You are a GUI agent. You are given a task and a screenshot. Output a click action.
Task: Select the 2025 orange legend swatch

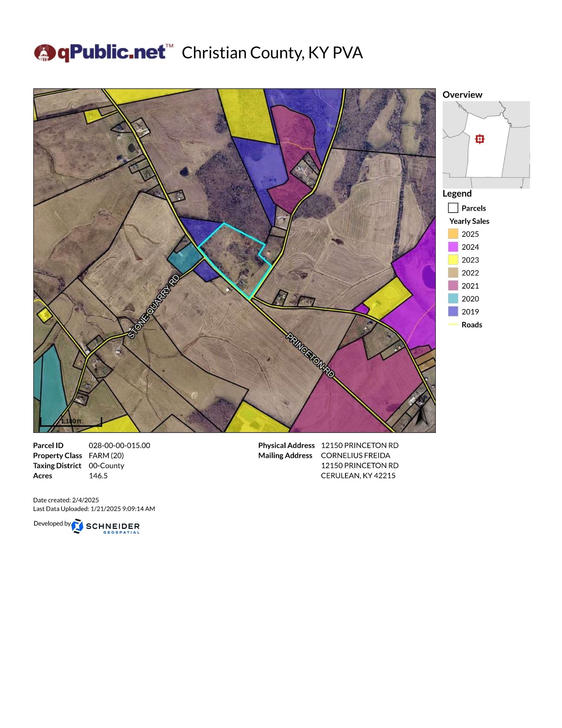coord(453,234)
